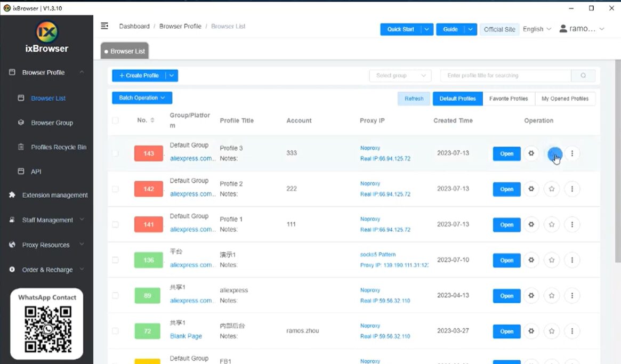Open the Batch Operation dropdown
The height and width of the screenshot is (364, 621).
142,98
